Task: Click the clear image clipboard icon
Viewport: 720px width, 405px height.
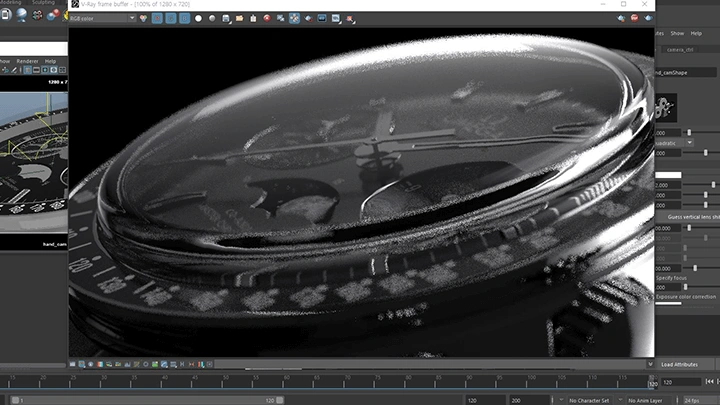Action: (253, 18)
